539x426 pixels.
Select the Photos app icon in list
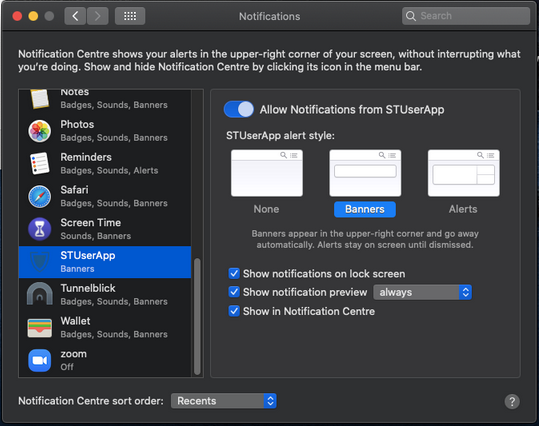pos(40,131)
